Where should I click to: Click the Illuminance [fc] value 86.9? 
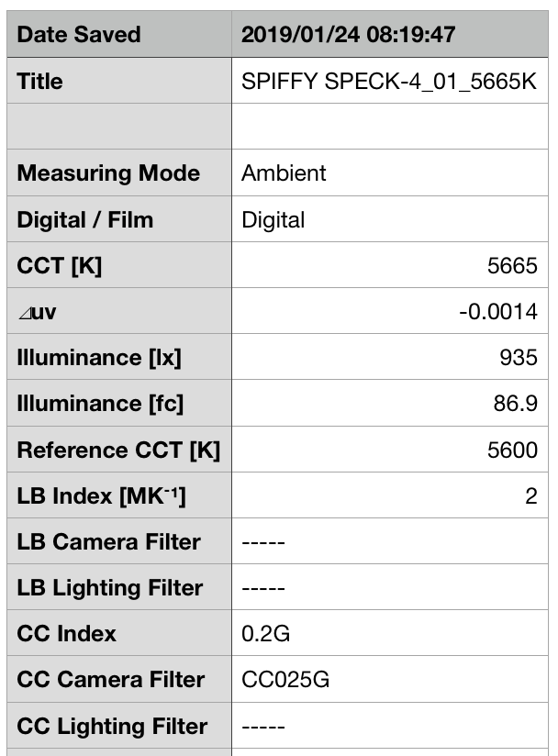[x=515, y=404]
